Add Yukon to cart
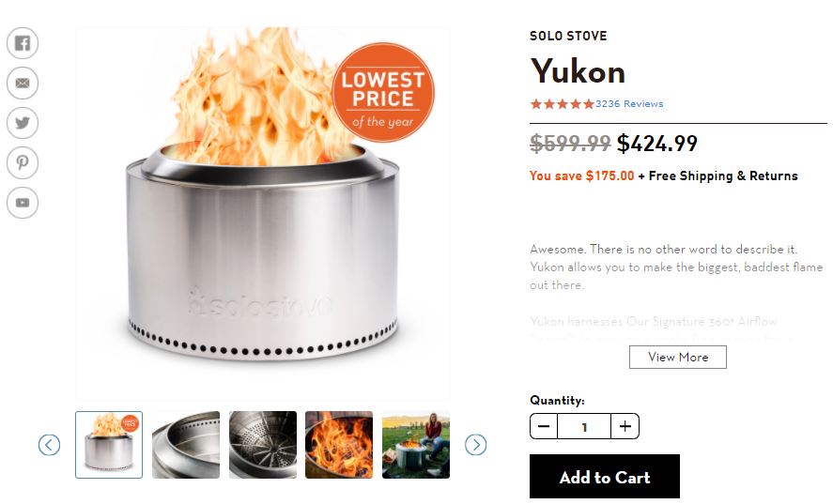 [x=605, y=477]
